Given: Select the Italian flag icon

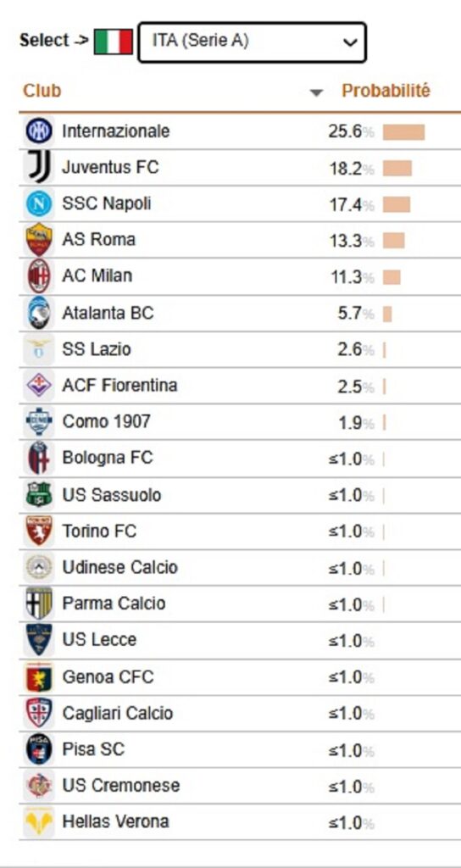Looking at the screenshot, I should coord(114,42).
